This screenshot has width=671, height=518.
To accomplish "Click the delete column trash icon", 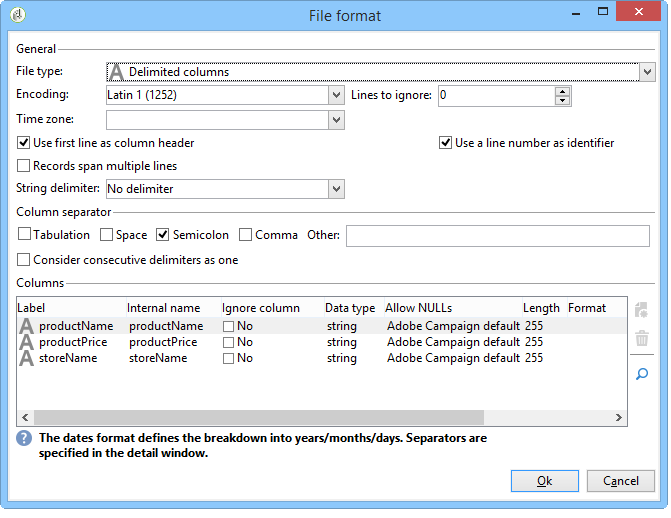I will [x=641, y=338].
